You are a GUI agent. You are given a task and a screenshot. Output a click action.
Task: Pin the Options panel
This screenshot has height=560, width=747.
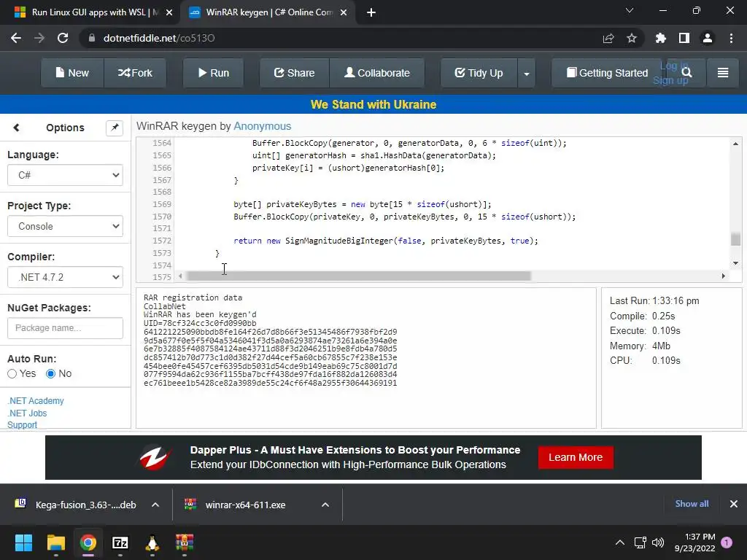pos(115,128)
